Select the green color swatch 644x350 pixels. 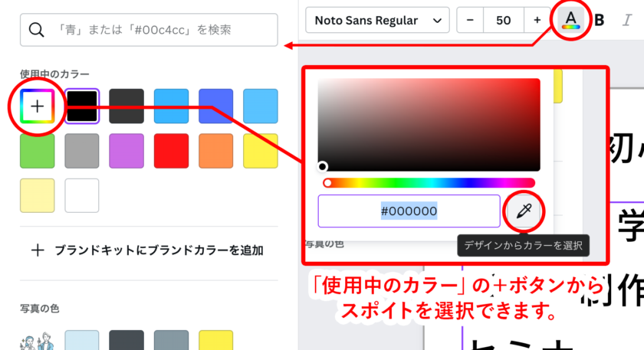coord(37,150)
